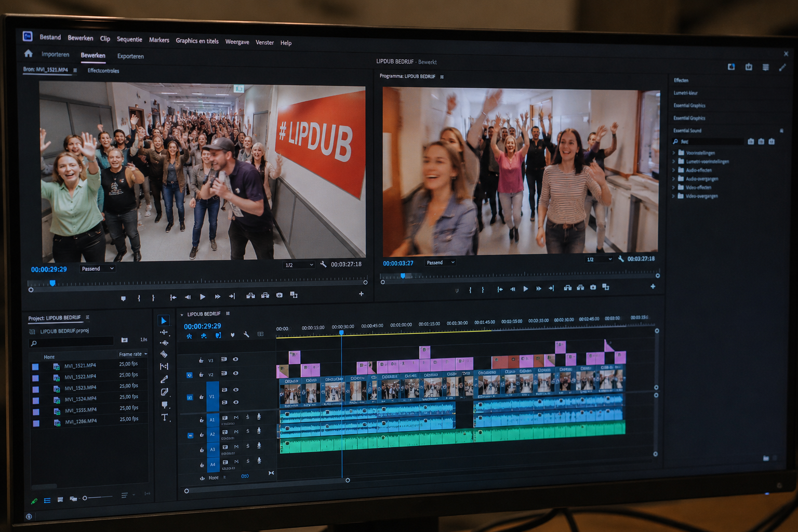Switch to the Effectcontroles tab
The width and height of the screenshot is (798, 532).
coord(103,71)
